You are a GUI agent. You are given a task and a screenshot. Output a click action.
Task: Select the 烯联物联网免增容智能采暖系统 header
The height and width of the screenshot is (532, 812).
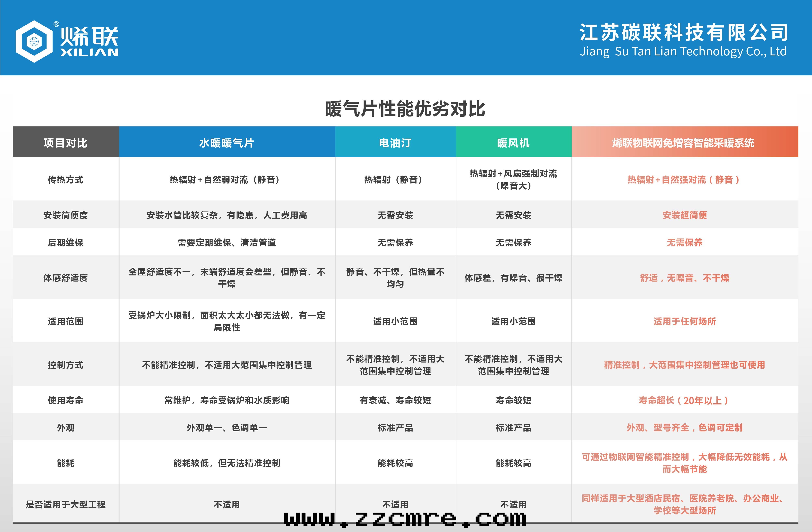pos(683,143)
